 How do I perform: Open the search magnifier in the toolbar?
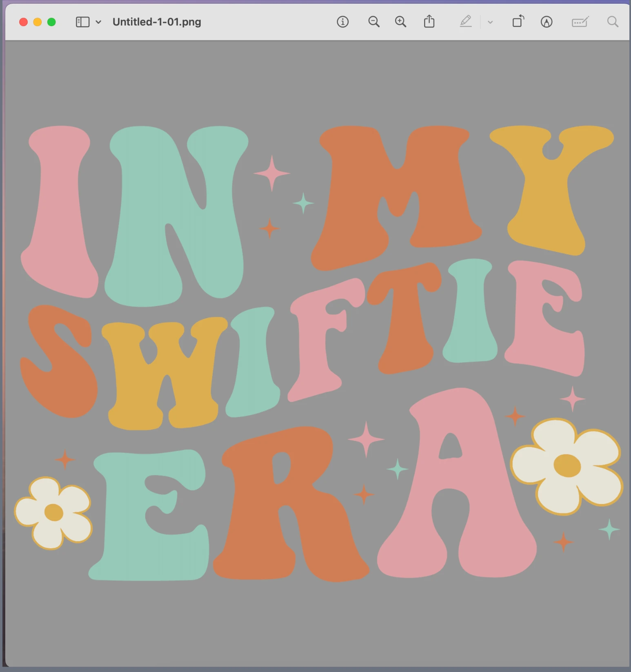(x=612, y=22)
